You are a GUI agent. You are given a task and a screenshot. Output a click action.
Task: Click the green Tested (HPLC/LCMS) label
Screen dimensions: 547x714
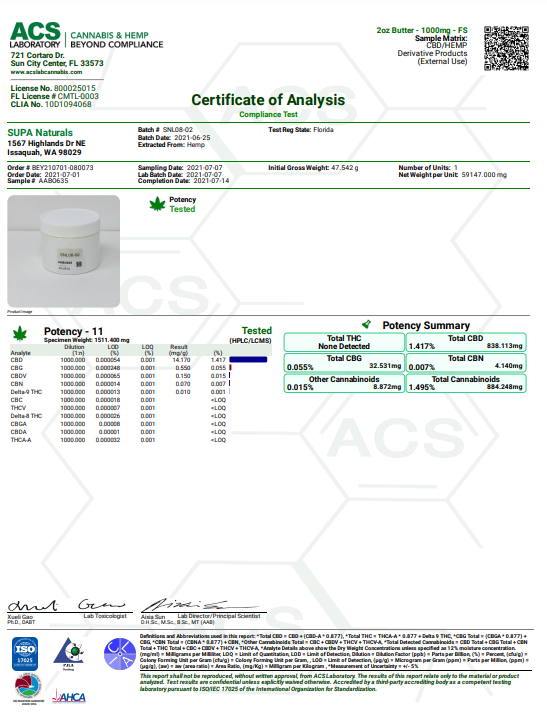(250, 335)
